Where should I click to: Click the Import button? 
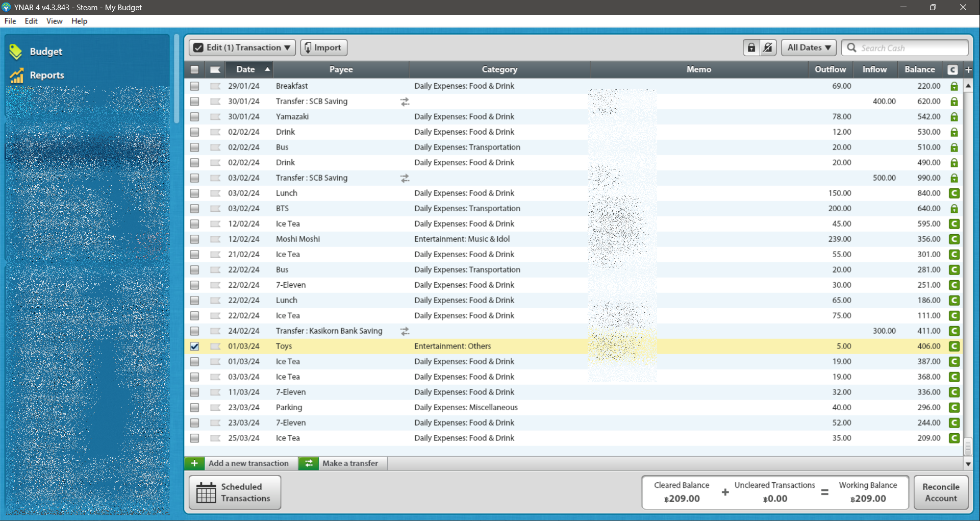coord(324,48)
